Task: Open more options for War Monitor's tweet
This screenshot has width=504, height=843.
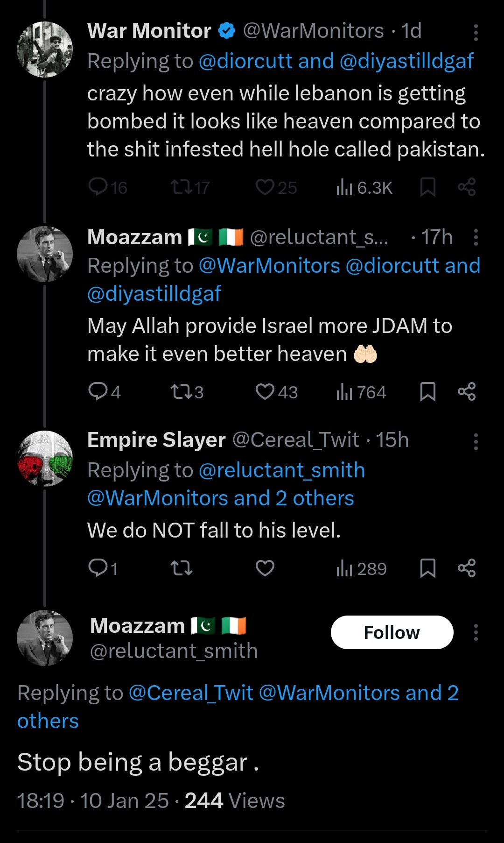Action: point(476,32)
